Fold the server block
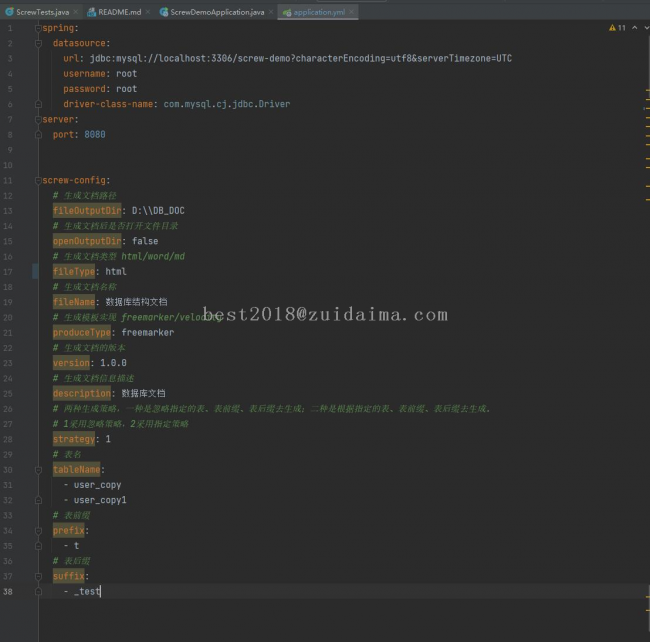 [x=39, y=119]
